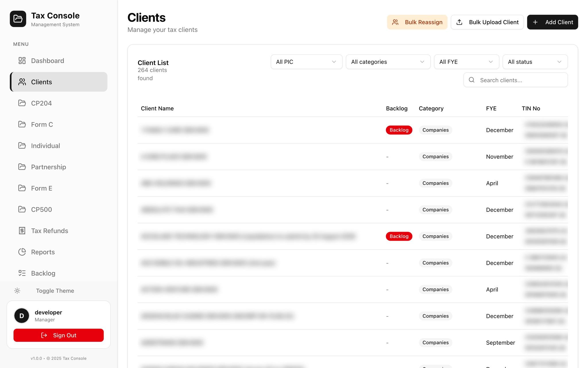This screenshot has height=368, width=588.
Task: Click the Dashboard grid icon
Action: pyautogui.click(x=22, y=61)
